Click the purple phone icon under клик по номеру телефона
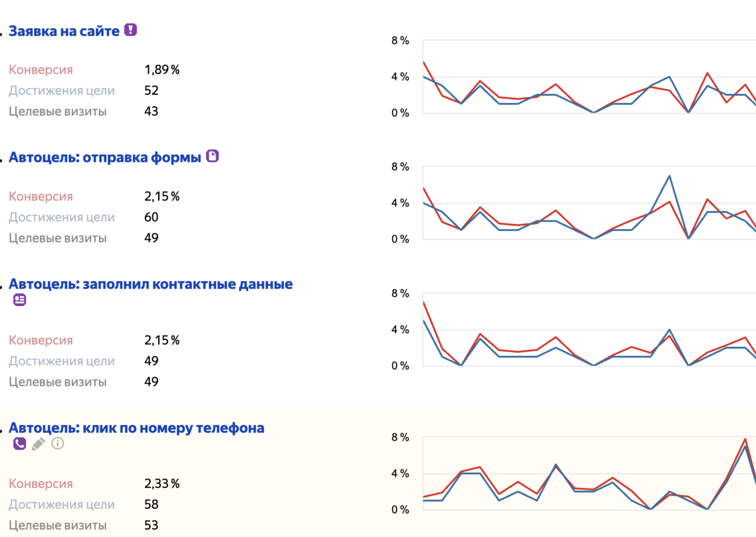The image size is (756, 537). (19, 444)
